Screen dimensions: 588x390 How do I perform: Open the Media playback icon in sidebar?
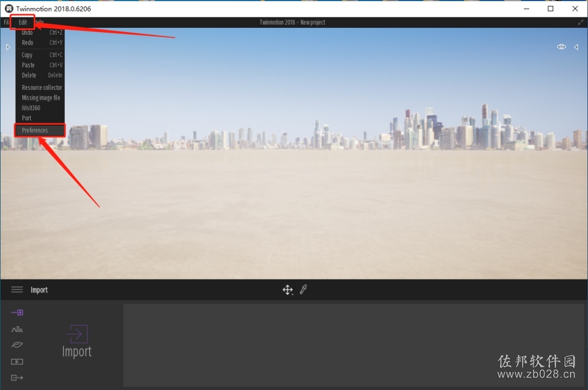17,362
